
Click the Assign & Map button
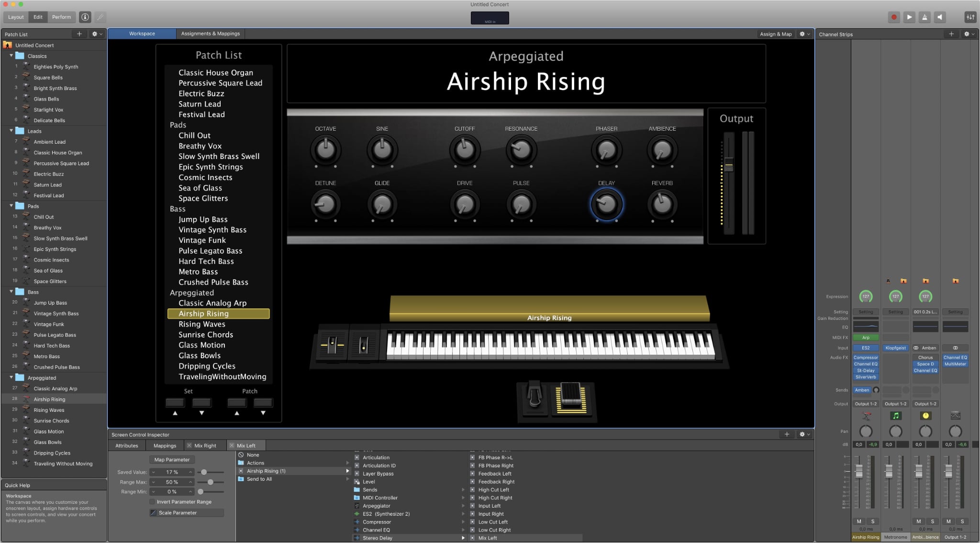tap(775, 34)
